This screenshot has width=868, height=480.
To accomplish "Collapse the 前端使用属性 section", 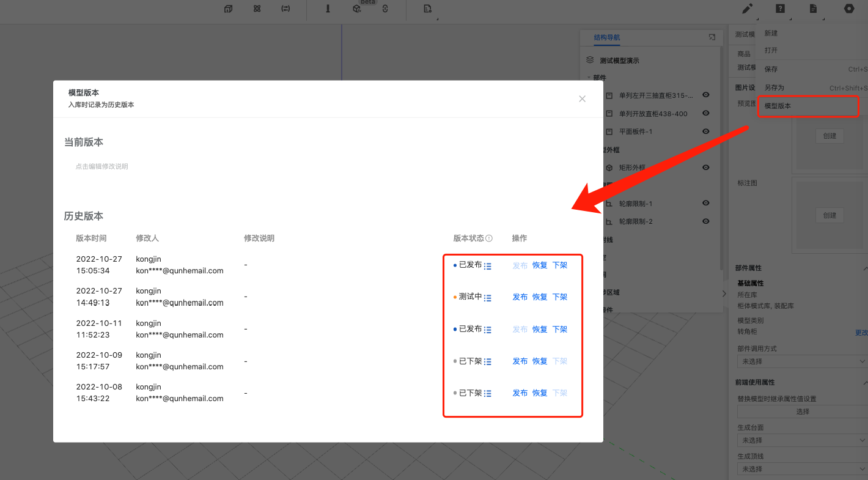I will point(864,383).
